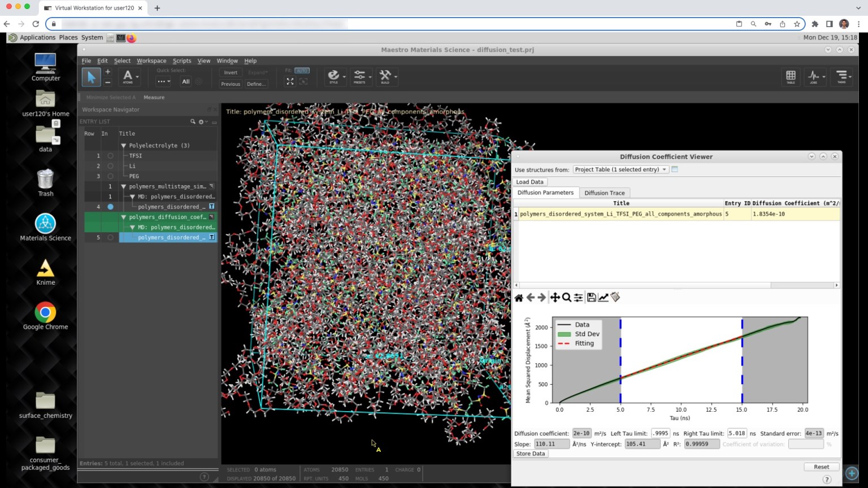This screenshot has height=488, width=868.
Task: Switch to the Diffusion Trace tab
Action: pos(604,193)
